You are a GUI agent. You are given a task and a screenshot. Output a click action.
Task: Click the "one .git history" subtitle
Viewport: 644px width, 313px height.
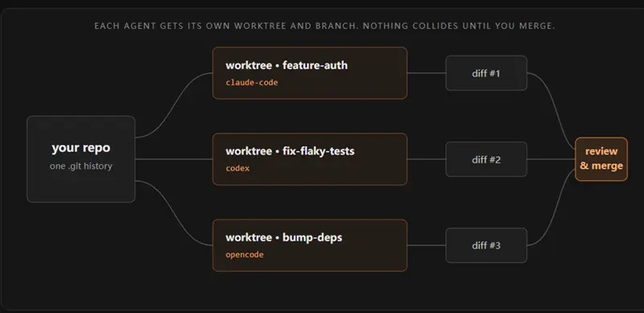[81, 167]
